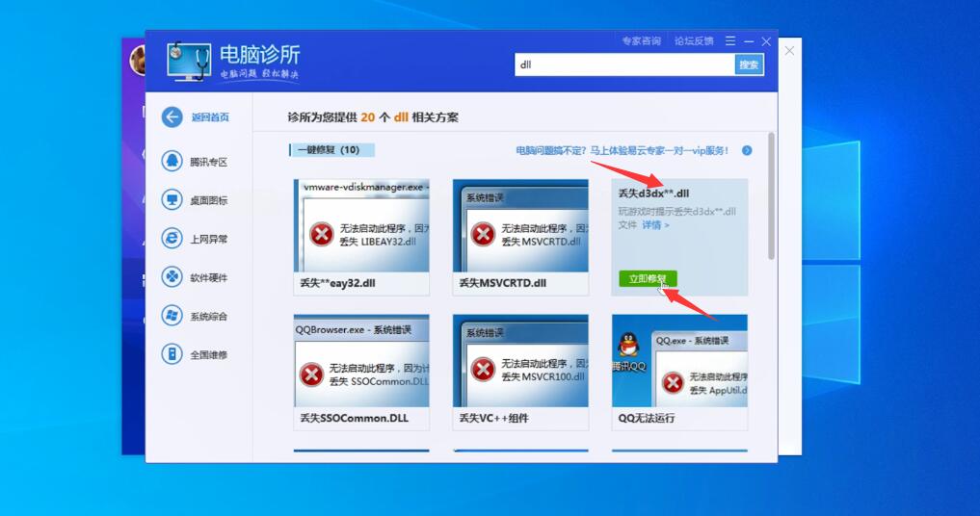Open the QQ无法运行 thumbnail

pos(680,360)
